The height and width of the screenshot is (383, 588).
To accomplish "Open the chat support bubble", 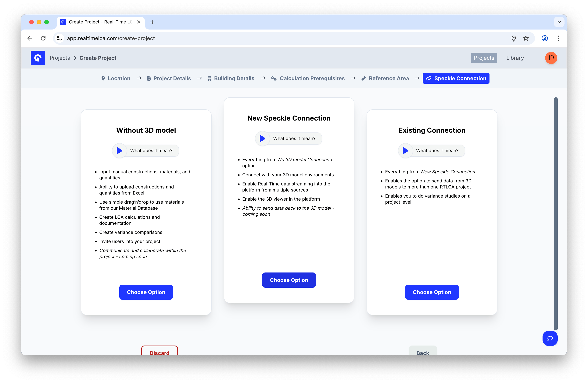I will pos(550,338).
